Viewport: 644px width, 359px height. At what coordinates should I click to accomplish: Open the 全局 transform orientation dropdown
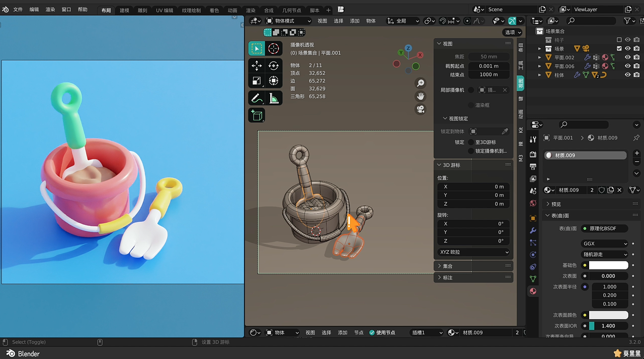click(403, 21)
